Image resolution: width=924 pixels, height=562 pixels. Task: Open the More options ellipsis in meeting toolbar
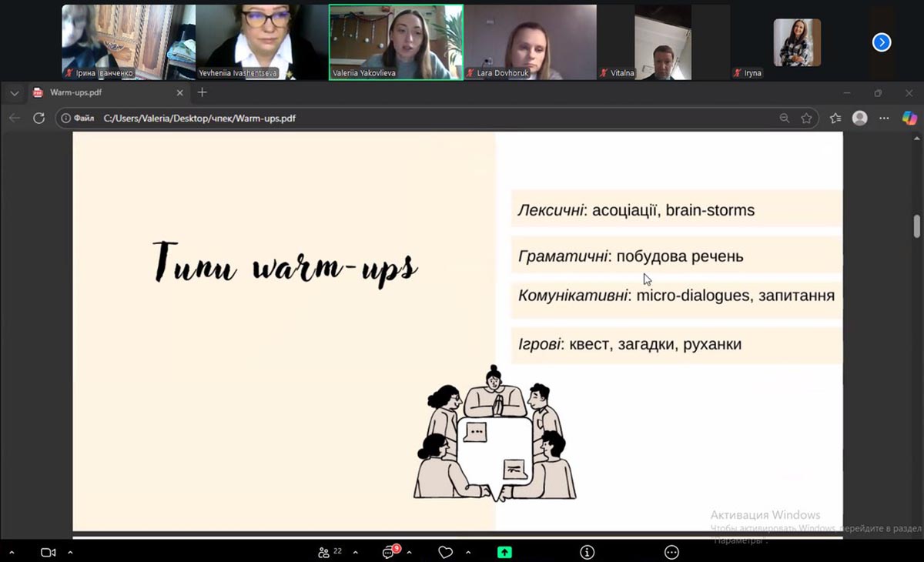pos(671,552)
